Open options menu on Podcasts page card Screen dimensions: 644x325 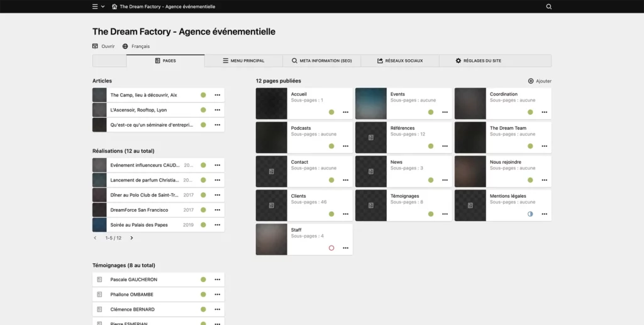pos(345,146)
